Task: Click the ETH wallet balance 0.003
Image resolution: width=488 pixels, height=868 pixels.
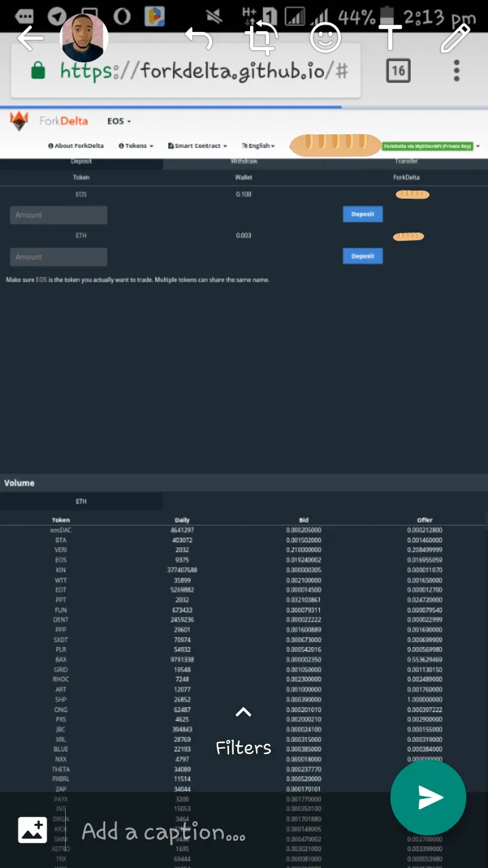Action: 243,236
